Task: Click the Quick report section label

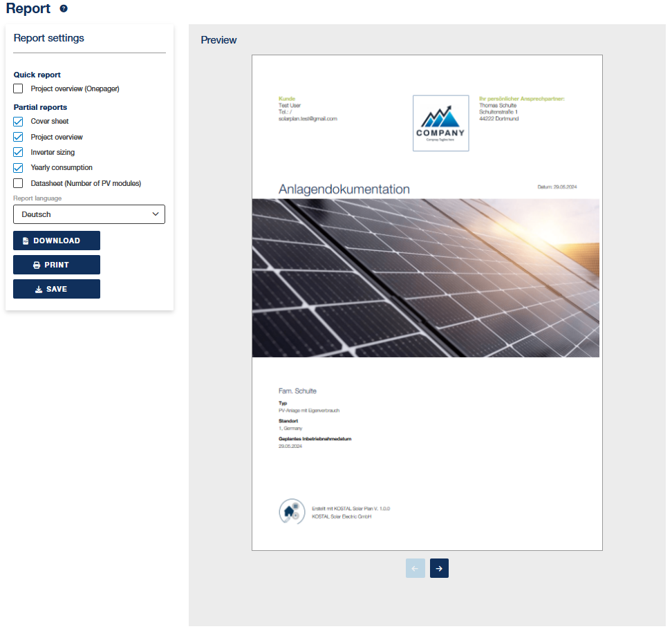Action: (x=37, y=75)
